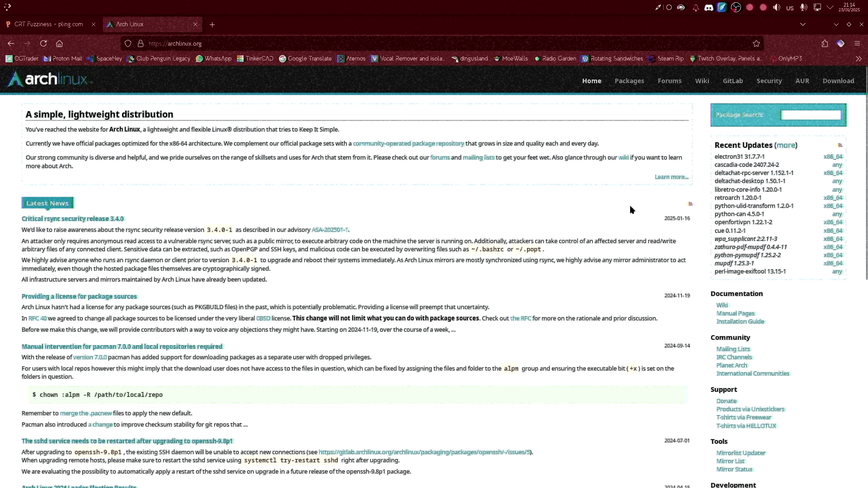The width and height of the screenshot is (868, 488).
Task: Open the WhatsApp bookmark
Action: tap(213, 59)
